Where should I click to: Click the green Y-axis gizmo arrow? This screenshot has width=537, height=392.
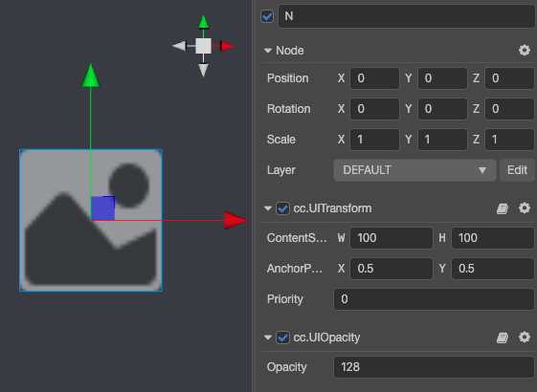click(90, 76)
